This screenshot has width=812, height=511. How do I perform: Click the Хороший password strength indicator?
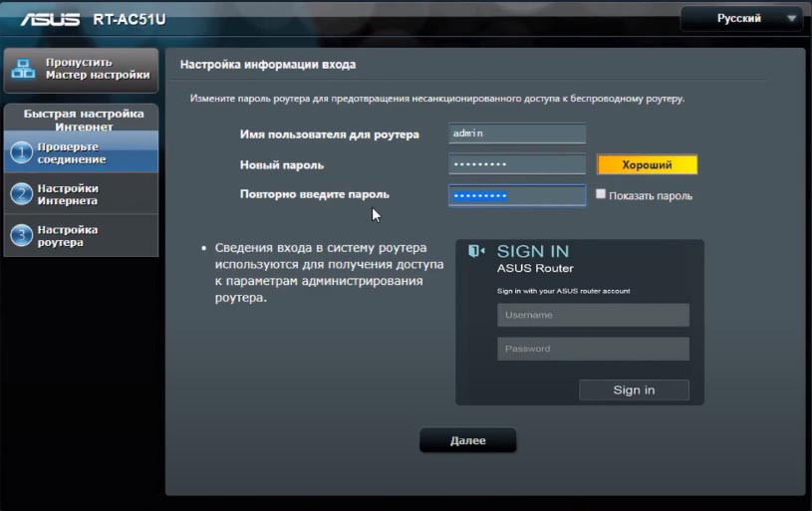click(x=647, y=164)
